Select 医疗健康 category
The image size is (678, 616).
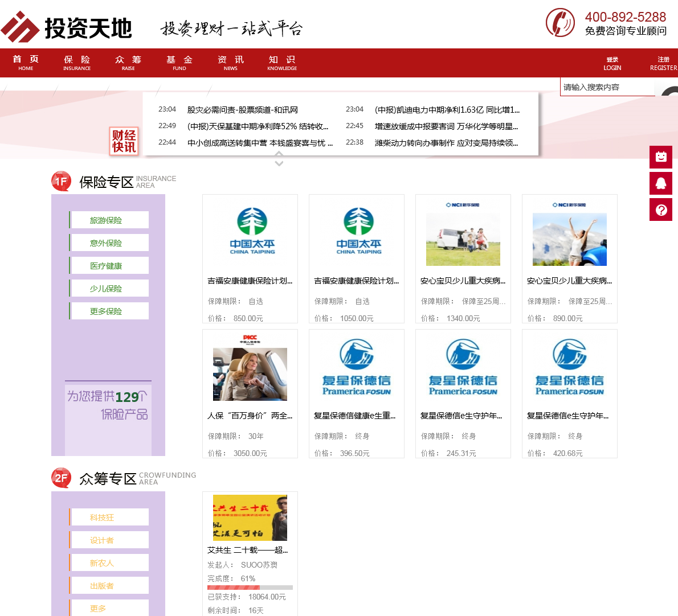109,266
